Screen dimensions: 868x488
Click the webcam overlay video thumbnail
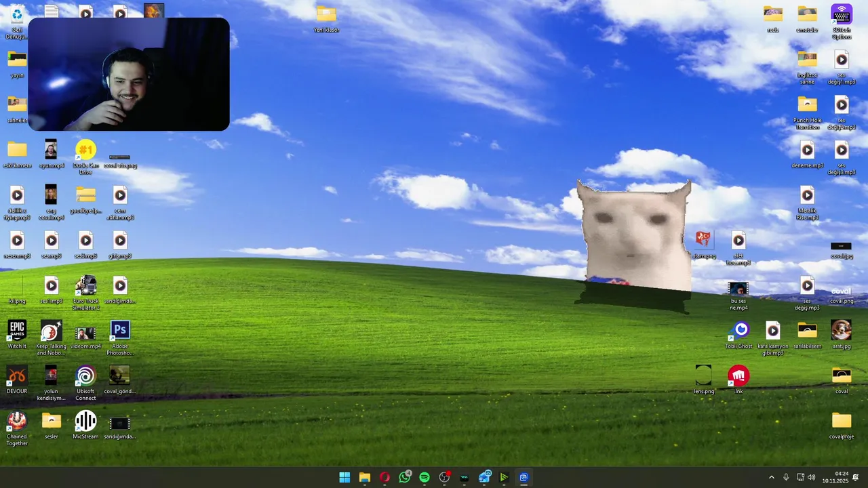point(129,74)
